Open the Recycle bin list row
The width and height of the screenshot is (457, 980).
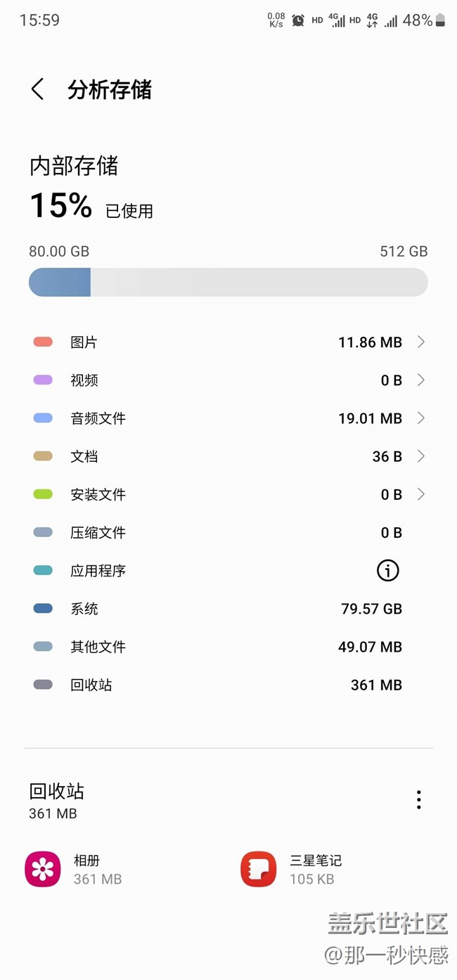point(228,685)
